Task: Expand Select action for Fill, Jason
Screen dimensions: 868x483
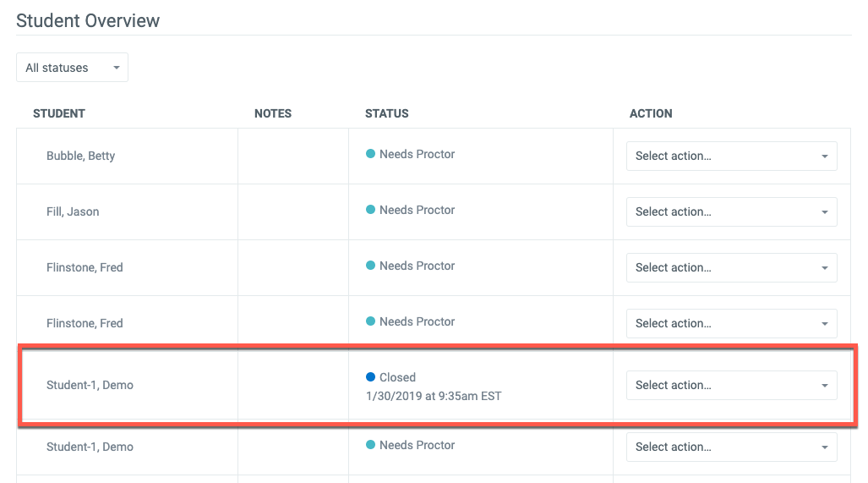Action: point(731,212)
